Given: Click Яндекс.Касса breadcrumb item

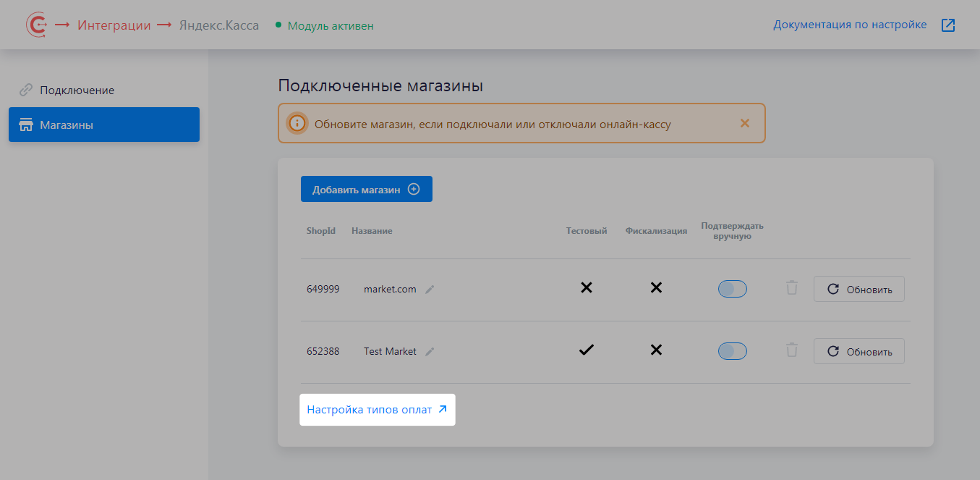Looking at the screenshot, I should click(x=219, y=25).
